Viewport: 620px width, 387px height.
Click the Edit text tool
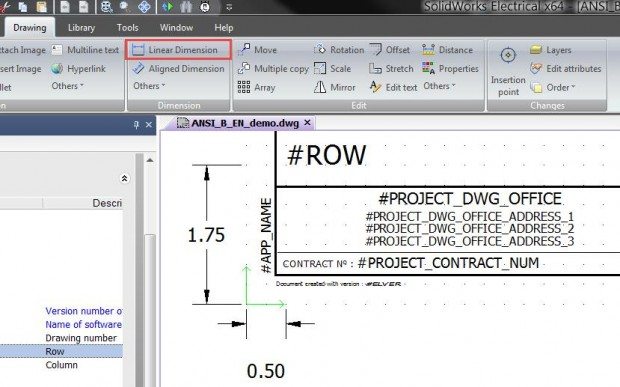tap(393, 87)
